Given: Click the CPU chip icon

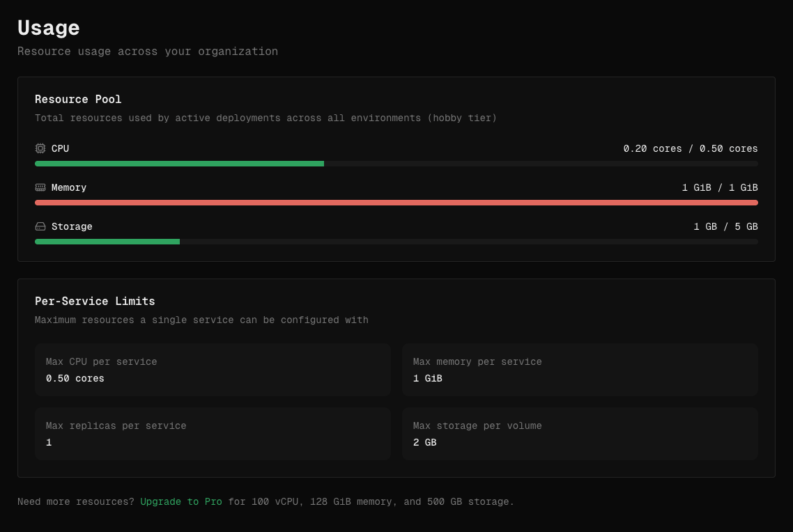Looking at the screenshot, I should [x=40, y=148].
